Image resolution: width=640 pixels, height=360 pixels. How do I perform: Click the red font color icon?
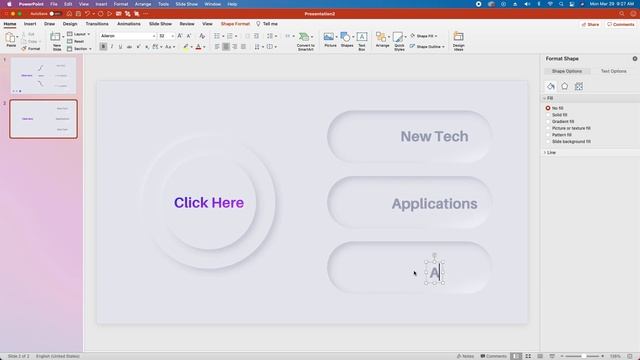tap(198, 47)
